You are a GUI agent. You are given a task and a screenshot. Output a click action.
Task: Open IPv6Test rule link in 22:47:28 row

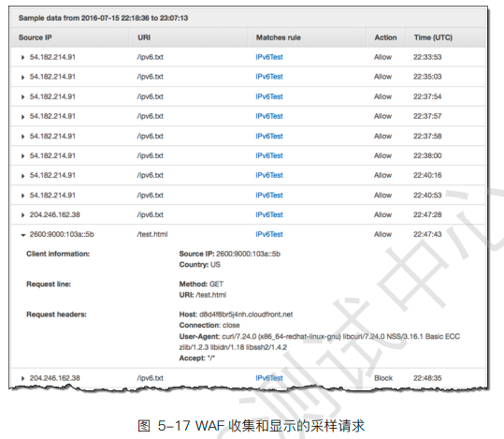pyautogui.click(x=269, y=214)
